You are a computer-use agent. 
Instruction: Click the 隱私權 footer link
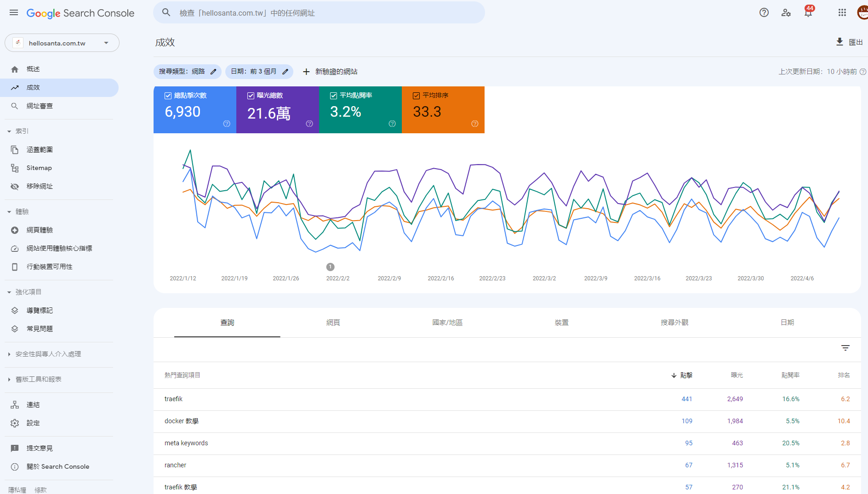(x=17, y=490)
